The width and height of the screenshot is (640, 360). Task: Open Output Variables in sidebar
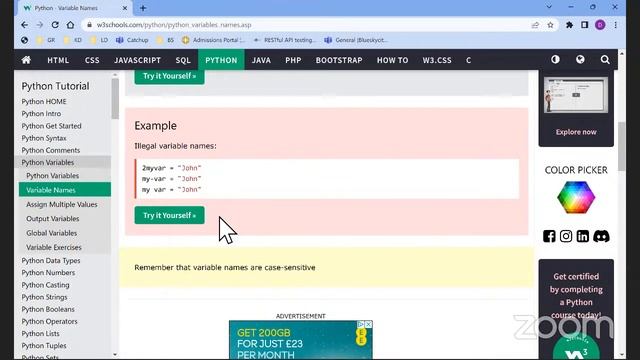pyautogui.click(x=53, y=219)
